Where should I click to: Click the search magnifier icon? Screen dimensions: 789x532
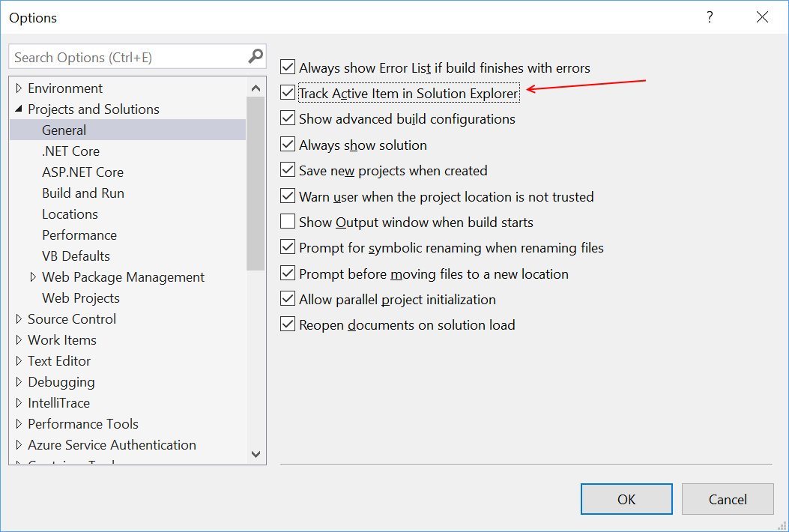pos(256,56)
